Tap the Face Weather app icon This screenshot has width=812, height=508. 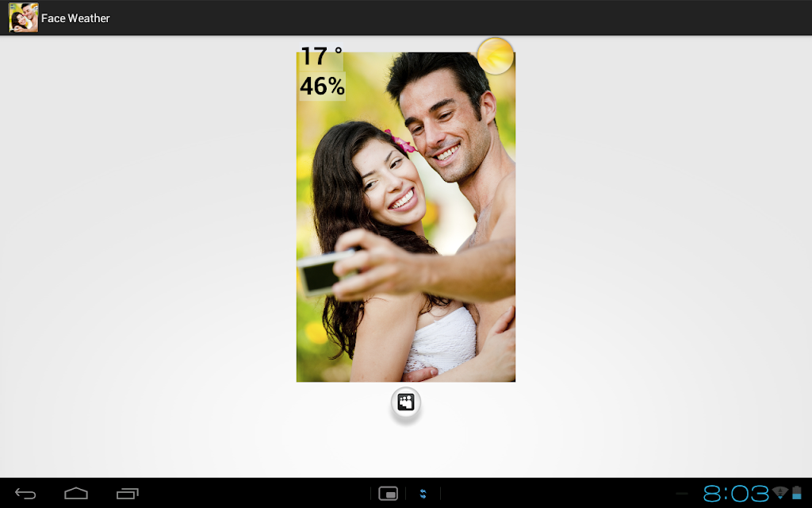coord(23,17)
